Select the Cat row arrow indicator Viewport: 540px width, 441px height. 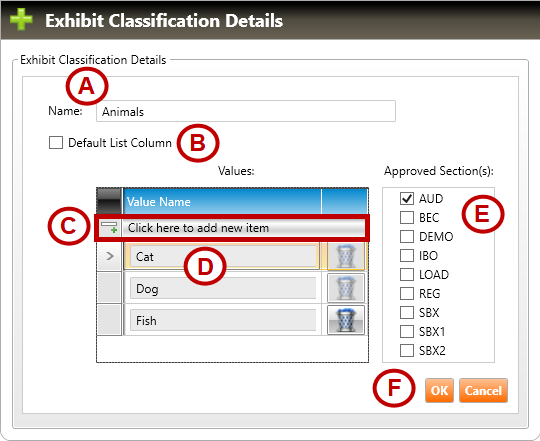pyautogui.click(x=110, y=256)
